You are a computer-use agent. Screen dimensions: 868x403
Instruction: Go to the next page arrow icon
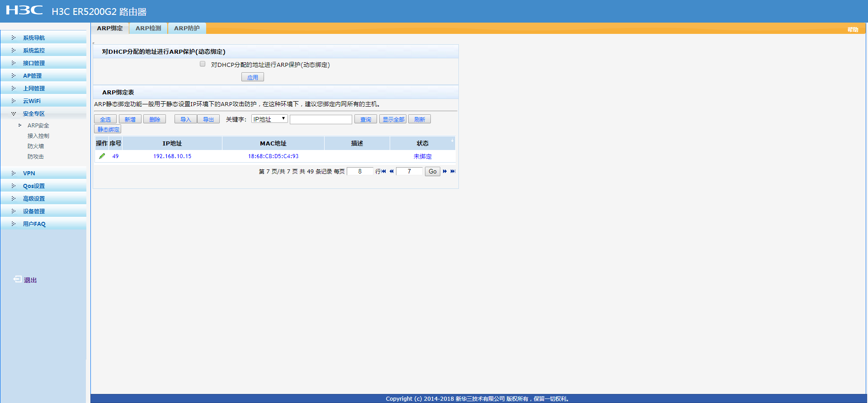[x=445, y=171]
